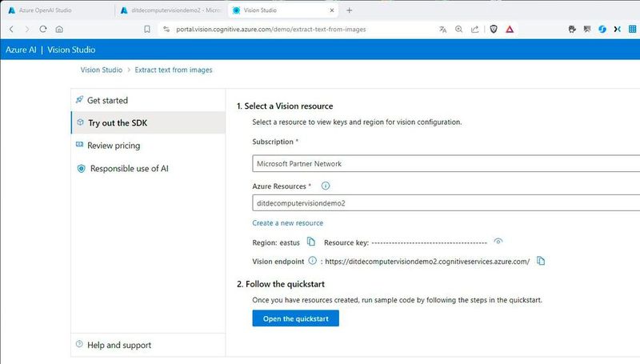Go to Vision Studio breadcrumb
The height and width of the screenshot is (364, 640).
click(x=102, y=70)
